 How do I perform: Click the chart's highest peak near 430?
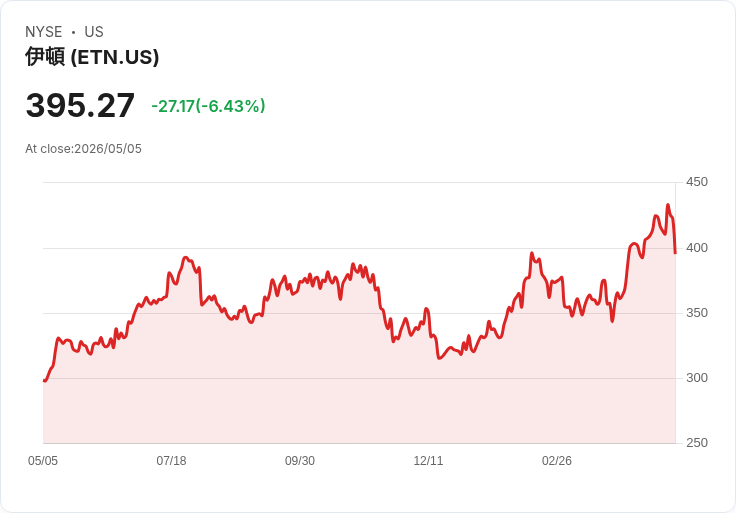pos(668,205)
